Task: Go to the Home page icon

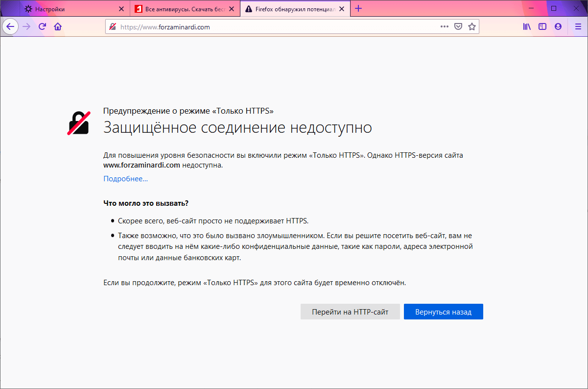Action: [58, 26]
